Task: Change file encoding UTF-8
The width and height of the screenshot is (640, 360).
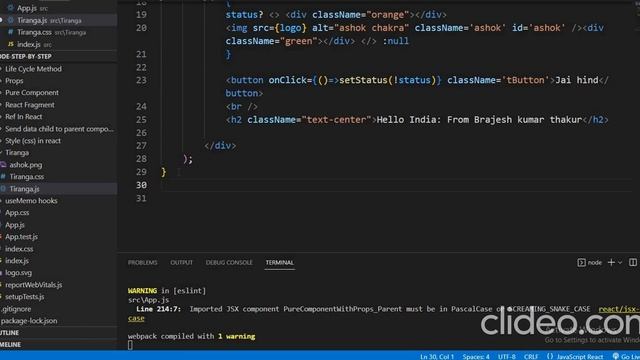Action: [507, 356]
